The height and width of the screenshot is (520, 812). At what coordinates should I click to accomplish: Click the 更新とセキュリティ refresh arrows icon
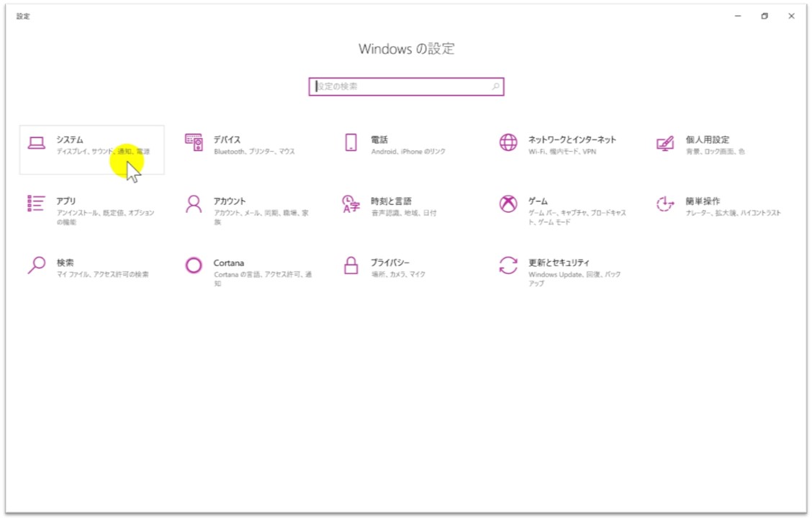(508, 265)
